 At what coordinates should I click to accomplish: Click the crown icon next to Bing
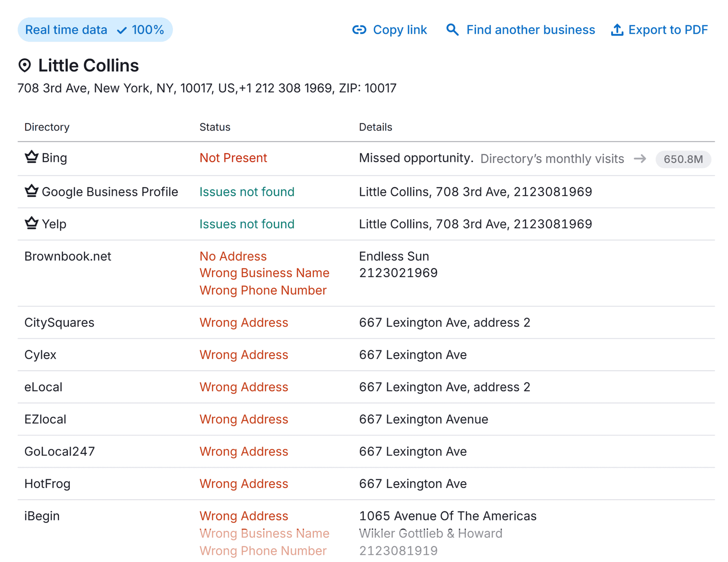[31, 157]
